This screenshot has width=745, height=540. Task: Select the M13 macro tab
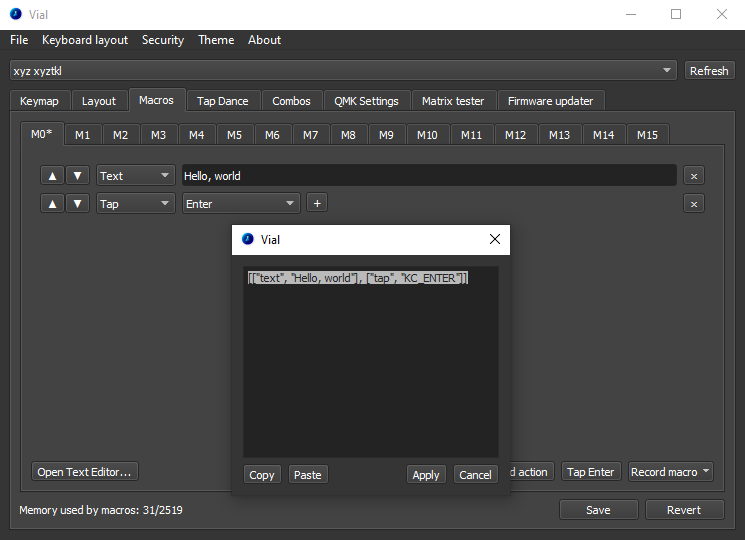(559, 135)
